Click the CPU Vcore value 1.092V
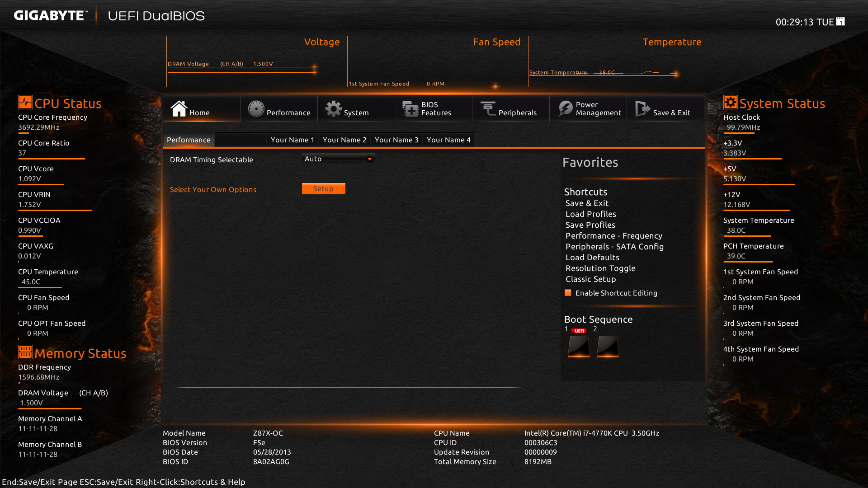 (x=29, y=178)
